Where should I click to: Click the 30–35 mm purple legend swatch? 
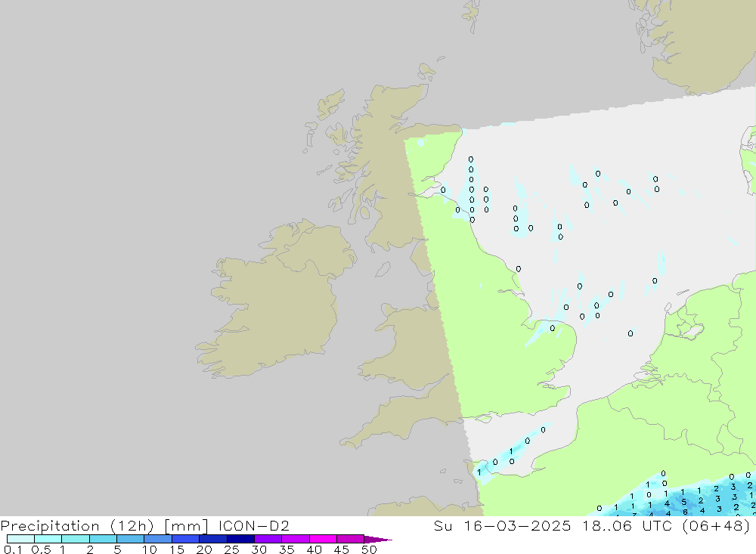pos(268,539)
